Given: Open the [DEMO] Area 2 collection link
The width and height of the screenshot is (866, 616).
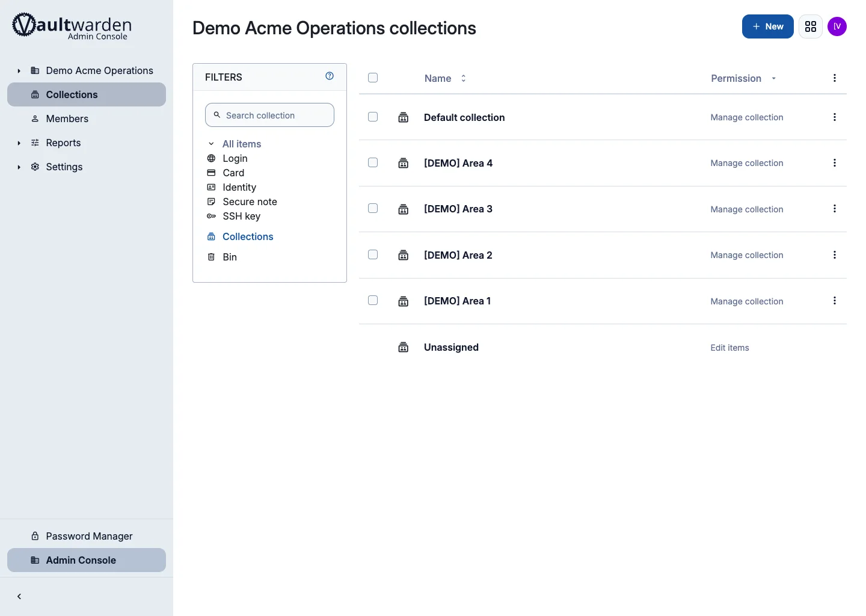Looking at the screenshot, I should pyautogui.click(x=458, y=255).
